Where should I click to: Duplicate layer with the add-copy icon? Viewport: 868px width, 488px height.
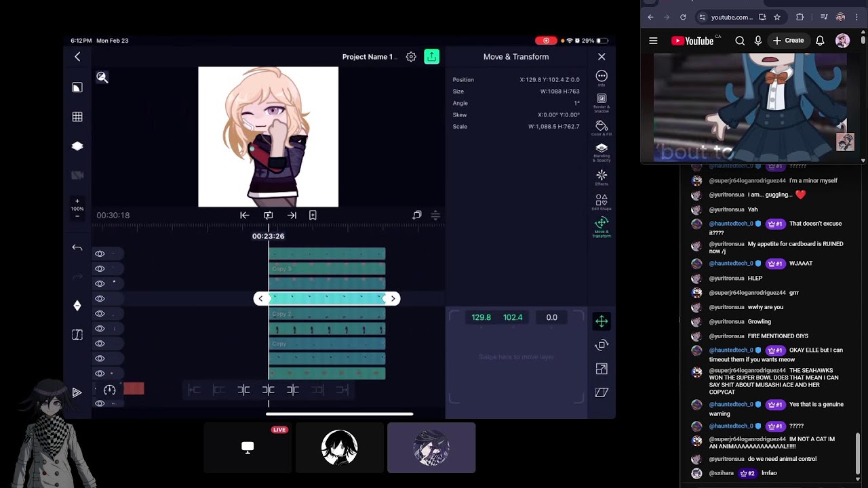[x=417, y=216]
